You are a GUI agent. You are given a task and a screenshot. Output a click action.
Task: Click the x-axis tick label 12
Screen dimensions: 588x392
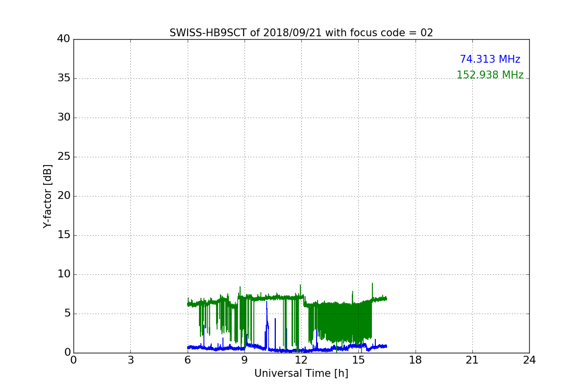point(301,360)
